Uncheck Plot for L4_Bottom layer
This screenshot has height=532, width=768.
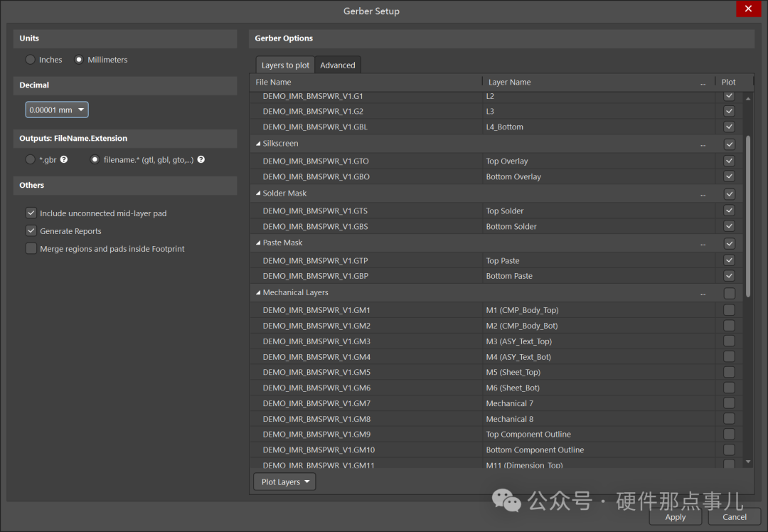(x=729, y=127)
